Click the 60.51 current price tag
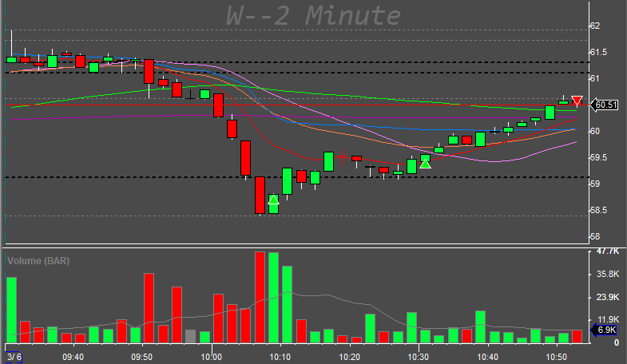The width and height of the screenshot is (627, 364). point(604,105)
